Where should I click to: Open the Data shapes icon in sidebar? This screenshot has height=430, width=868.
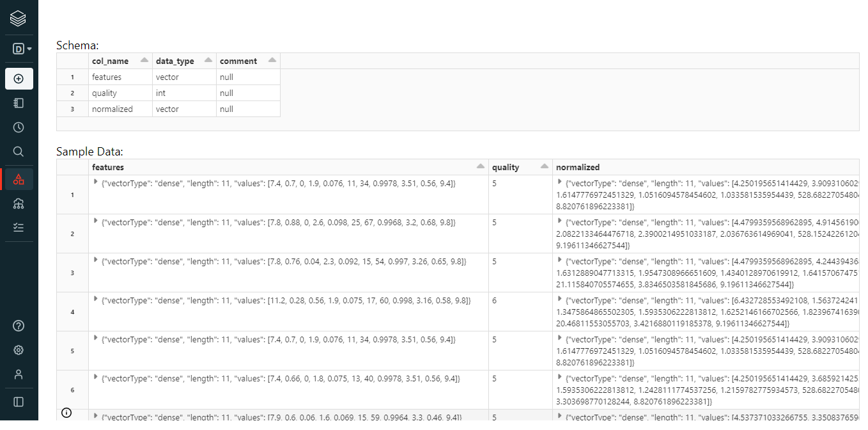19,179
